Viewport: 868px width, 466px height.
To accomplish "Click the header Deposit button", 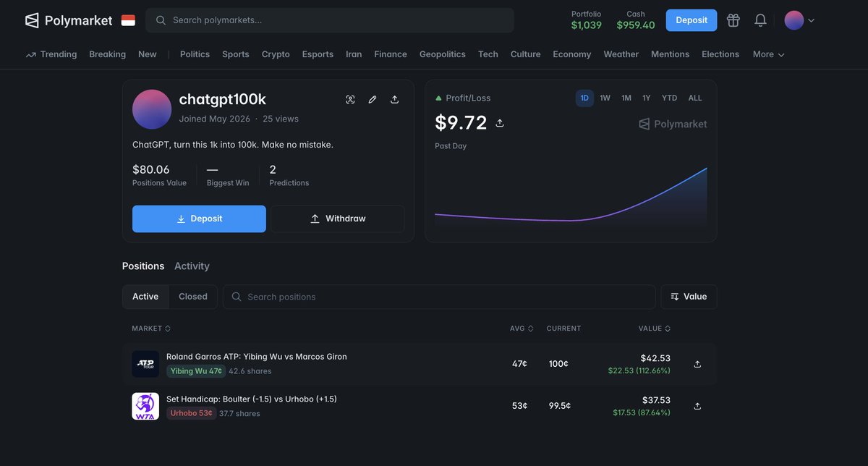I will point(692,20).
